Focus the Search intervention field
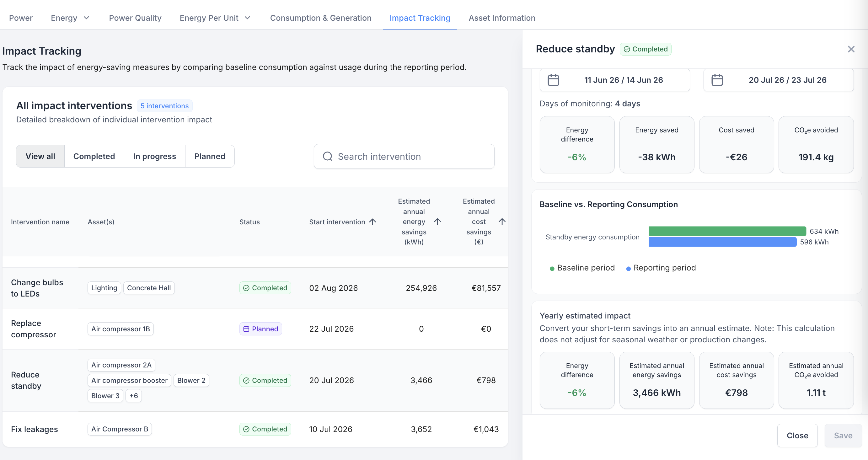The image size is (868, 460). [404, 156]
